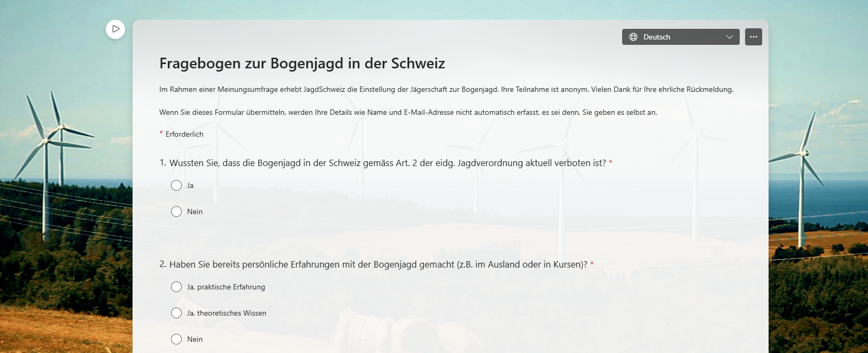
Task: Select 'Ja' radio for question 1
Action: click(x=176, y=185)
